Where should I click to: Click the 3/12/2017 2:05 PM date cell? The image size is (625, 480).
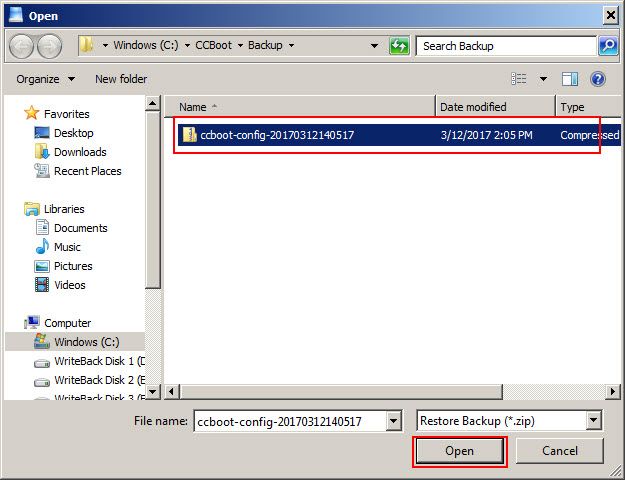pyautogui.click(x=486, y=135)
